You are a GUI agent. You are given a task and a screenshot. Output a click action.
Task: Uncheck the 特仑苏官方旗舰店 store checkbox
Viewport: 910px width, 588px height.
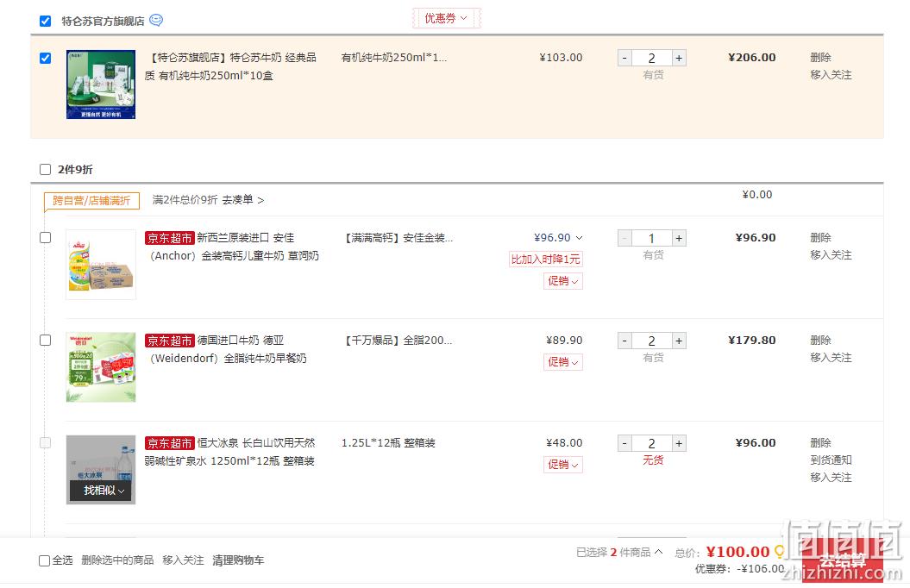[x=45, y=22]
